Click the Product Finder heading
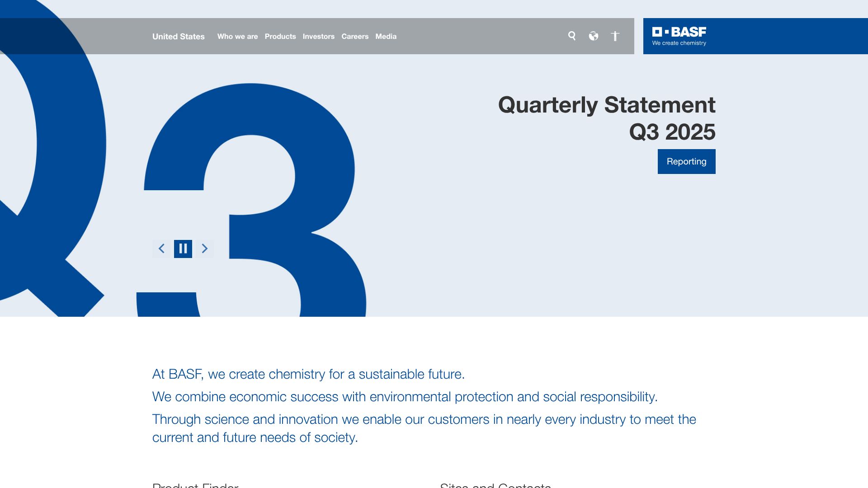This screenshot has height=488, width=868. (x=195, y=484)
